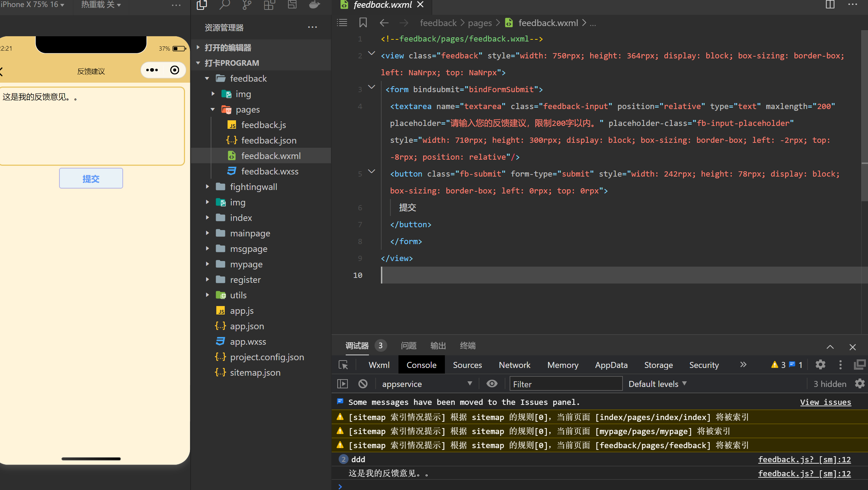This screenshot has height=490, width=868.
Task: Click the console Filter input field
Action: click(566, 384)
